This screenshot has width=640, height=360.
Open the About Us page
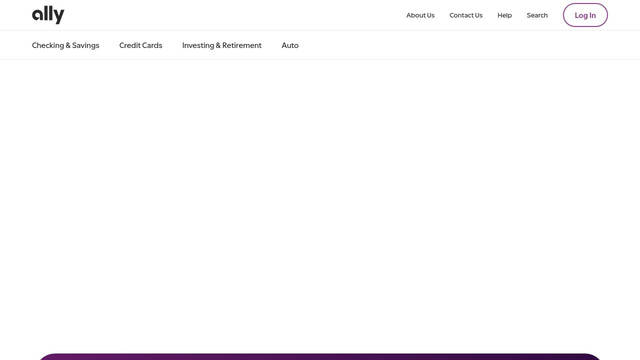pyautogui.click(x=420, y=15)
